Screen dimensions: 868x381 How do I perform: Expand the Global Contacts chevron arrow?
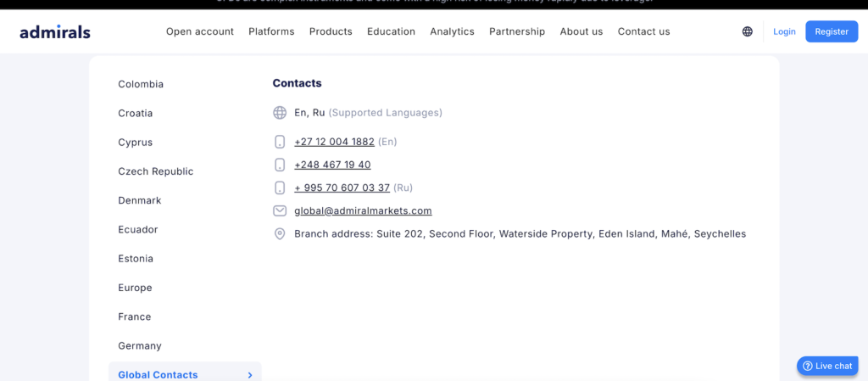pos(249,375)
